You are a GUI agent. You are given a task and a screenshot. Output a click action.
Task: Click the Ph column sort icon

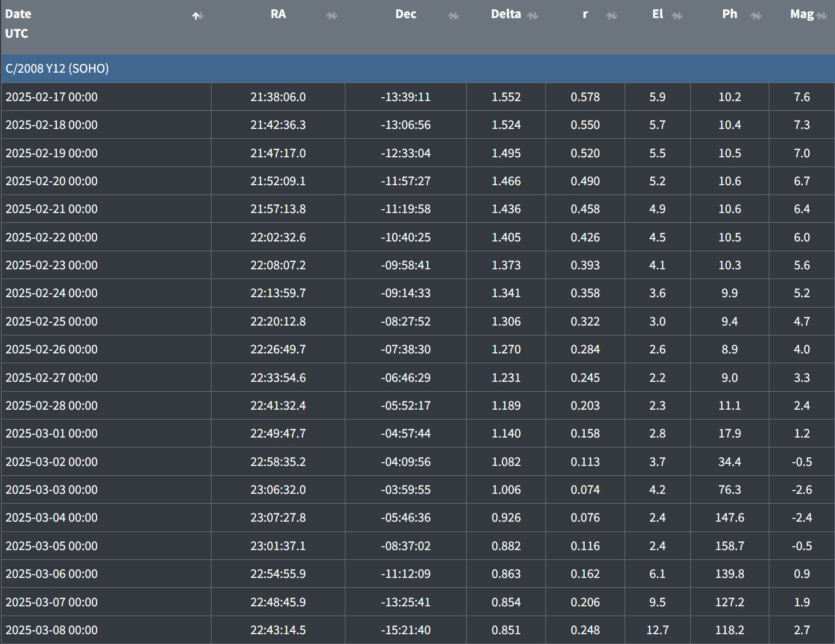coord(756,16)
